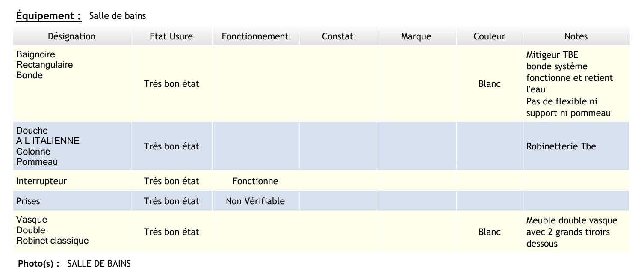644x268 pixels.
Task: Click the Non Vérifiable status text
Action: tap(255, 201)
